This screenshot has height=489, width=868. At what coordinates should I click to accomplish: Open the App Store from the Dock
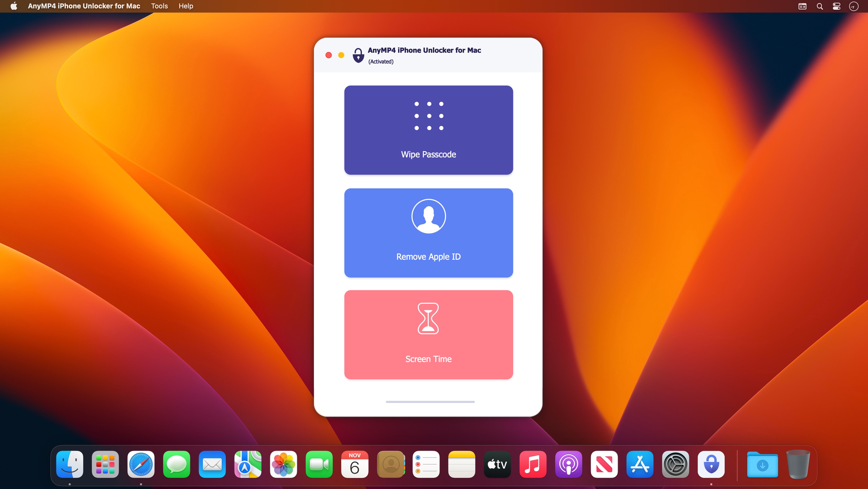click(639, 464)
